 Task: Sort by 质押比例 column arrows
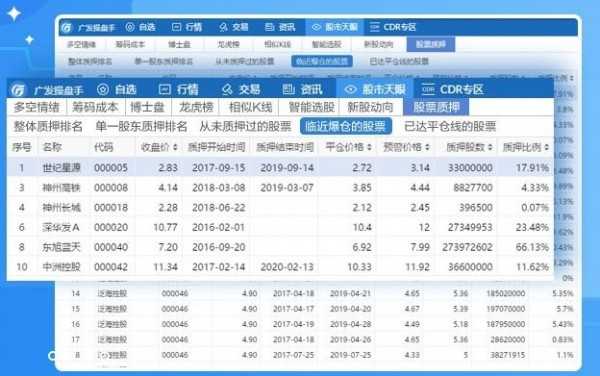click(547, 147)
